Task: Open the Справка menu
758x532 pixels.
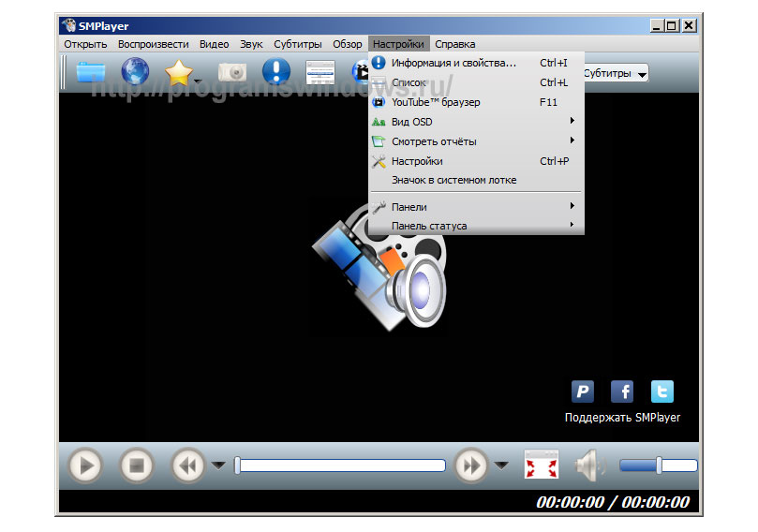Action: pos(455,44)
